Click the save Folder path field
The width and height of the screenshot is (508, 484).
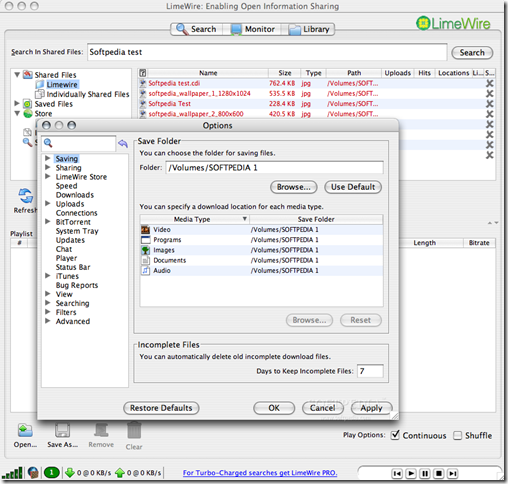[x=274, y=168]
